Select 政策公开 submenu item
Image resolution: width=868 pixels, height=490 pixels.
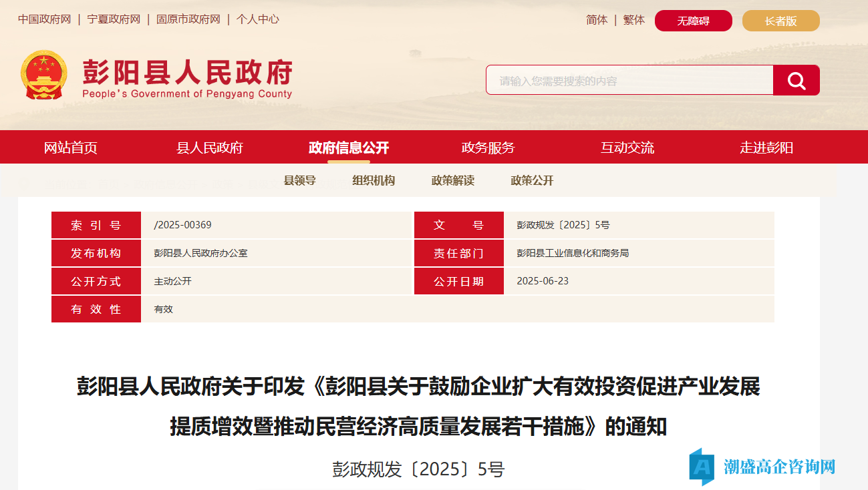[x=533, y=180]
